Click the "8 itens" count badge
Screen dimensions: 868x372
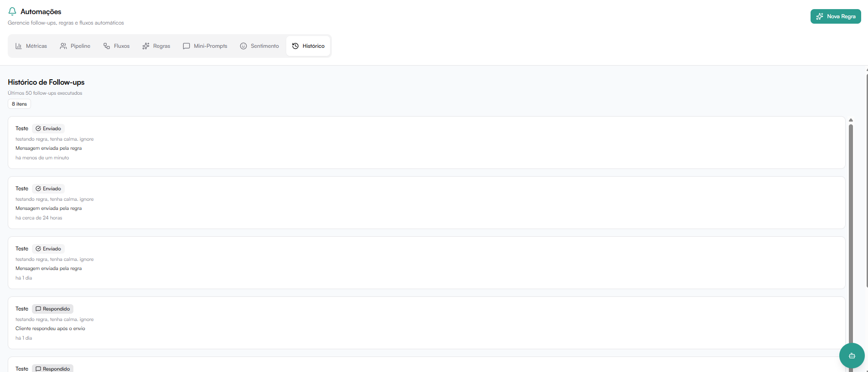(19, 104)
